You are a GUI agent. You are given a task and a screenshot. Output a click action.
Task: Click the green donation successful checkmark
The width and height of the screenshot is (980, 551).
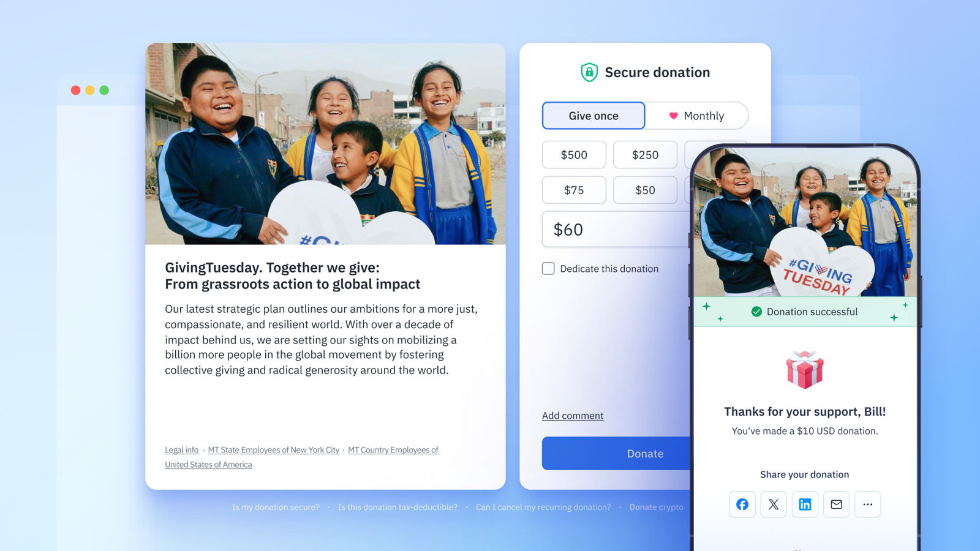pos(756,312)
